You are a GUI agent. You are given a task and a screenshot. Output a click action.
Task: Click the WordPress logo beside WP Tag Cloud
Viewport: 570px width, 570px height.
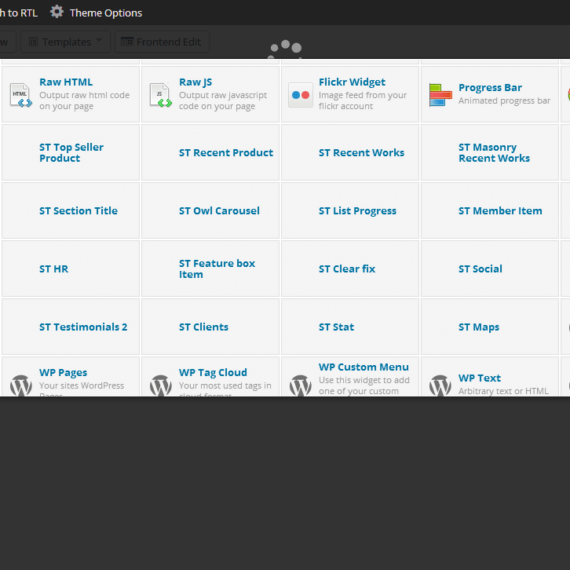tap(161, 385)
